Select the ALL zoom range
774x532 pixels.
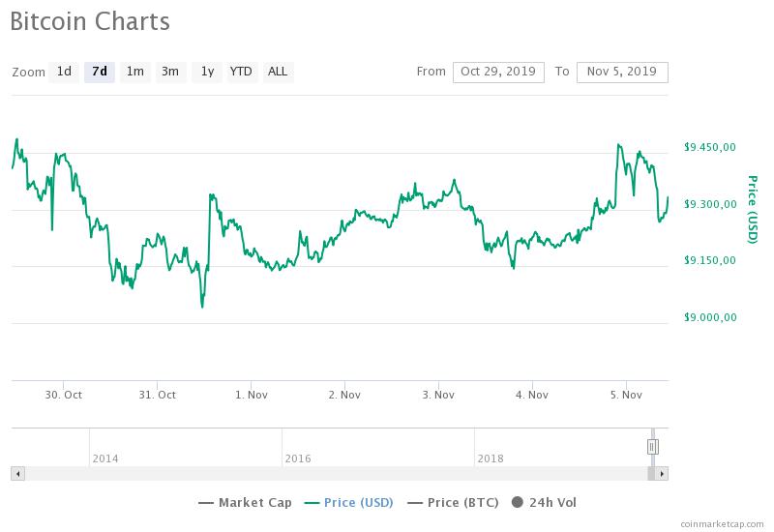click(278, 72)
